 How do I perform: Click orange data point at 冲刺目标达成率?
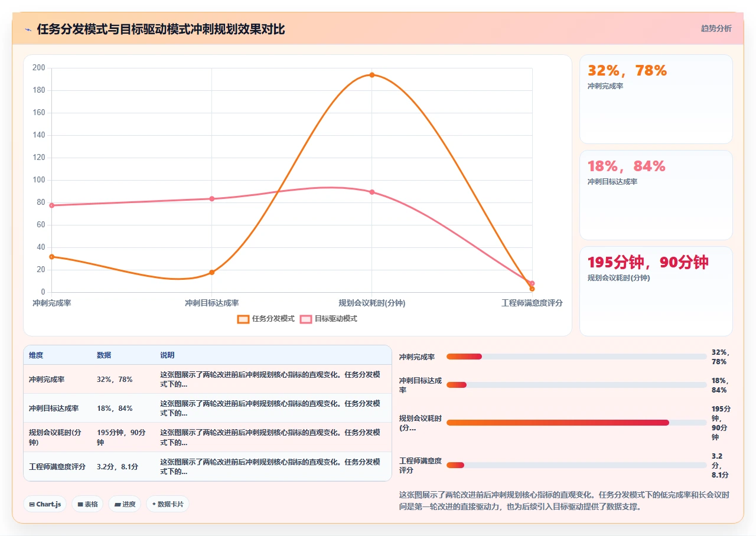pos(211,272)
